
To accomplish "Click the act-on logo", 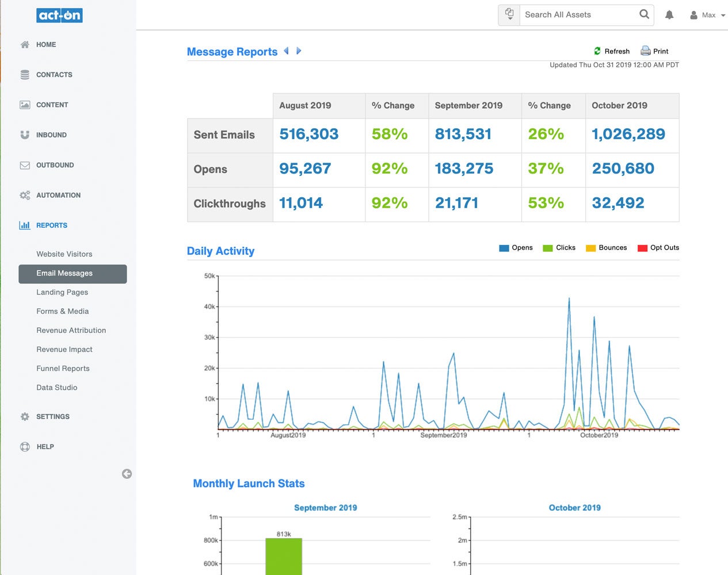I will tap(59, 16).
